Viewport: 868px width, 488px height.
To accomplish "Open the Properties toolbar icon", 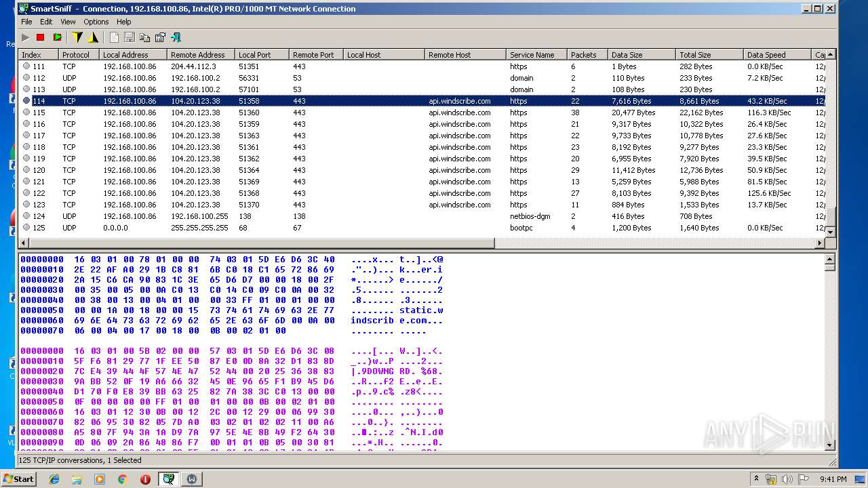I will point(160,37).
